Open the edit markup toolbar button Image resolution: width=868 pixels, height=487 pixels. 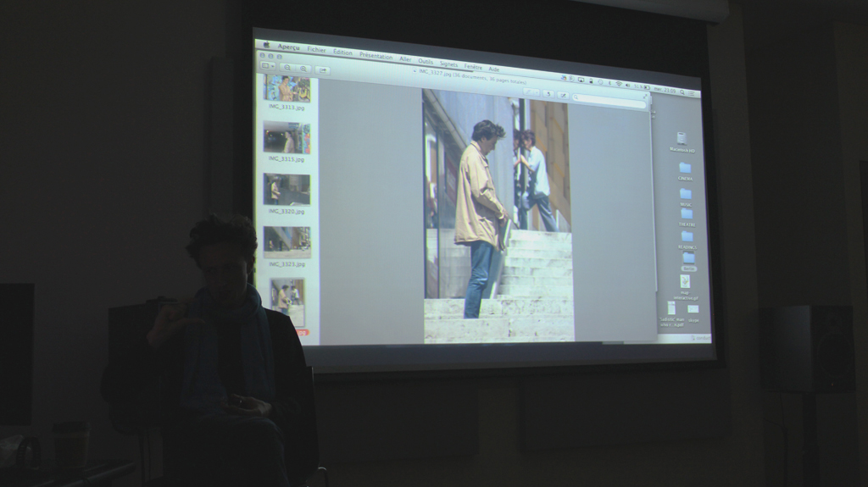pyautogui.click(x=564, y=94)
